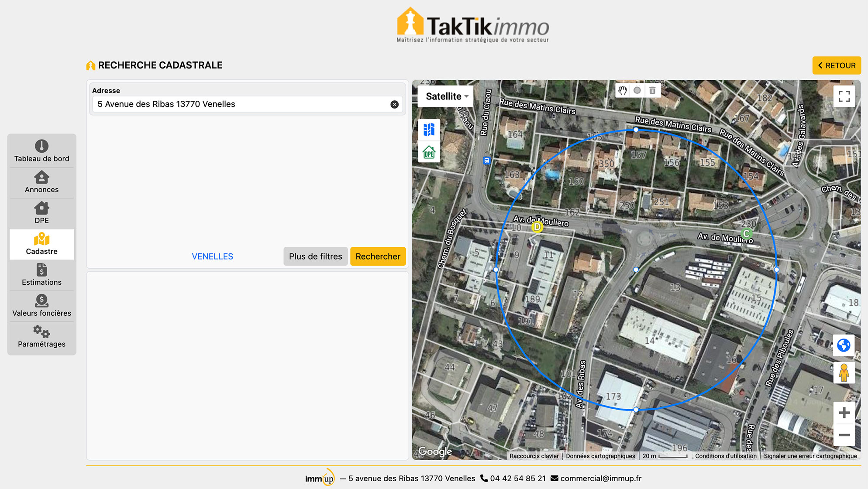868x489 pixels.
Task: Click the circle's bottom handle point
Action: click(636, 410)
